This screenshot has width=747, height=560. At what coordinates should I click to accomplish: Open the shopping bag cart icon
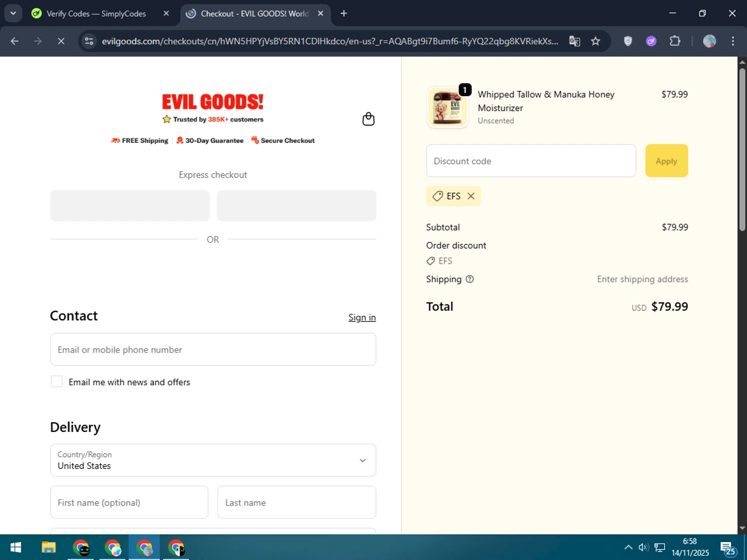pyautogui.click(x=368, y=119)
